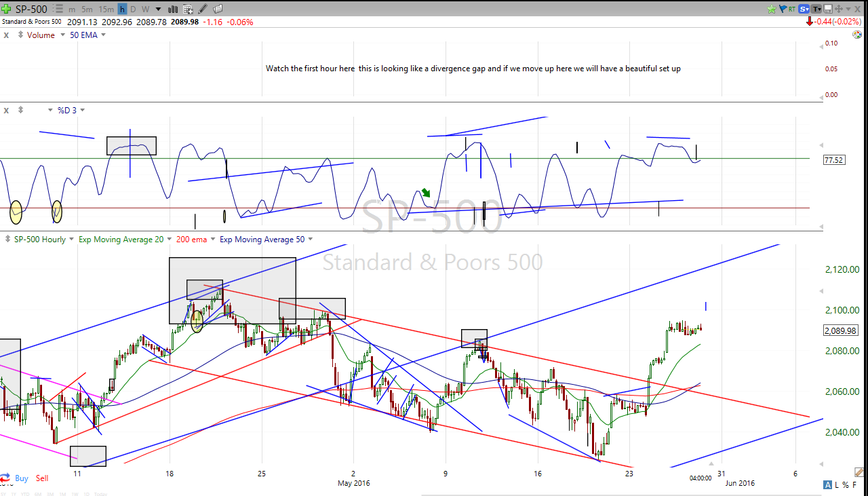This screenshot has height=496, width=868.
Task: Click the green plus add symbol icon
Action: coord(6,9)
